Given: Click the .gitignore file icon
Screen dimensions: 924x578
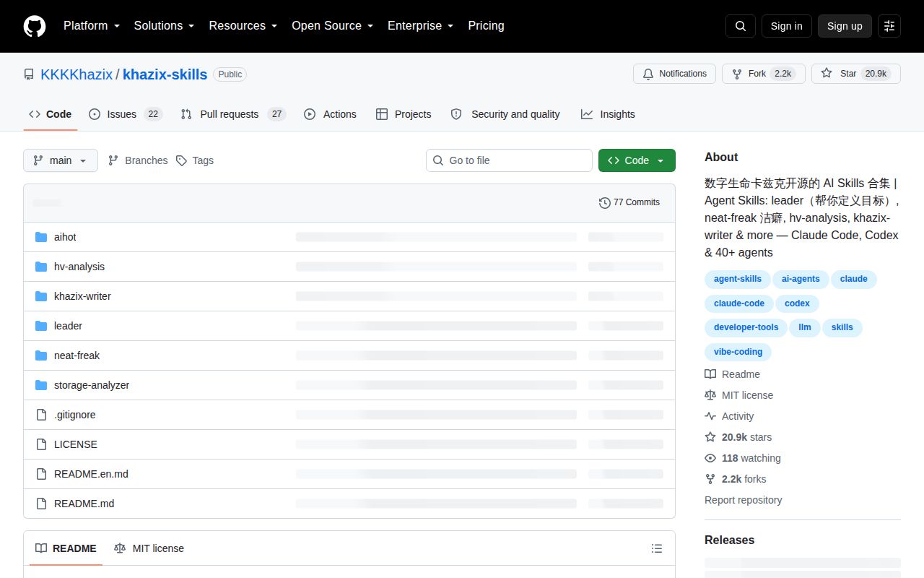Looking at the screenshot, I should [x=41, y=415].
